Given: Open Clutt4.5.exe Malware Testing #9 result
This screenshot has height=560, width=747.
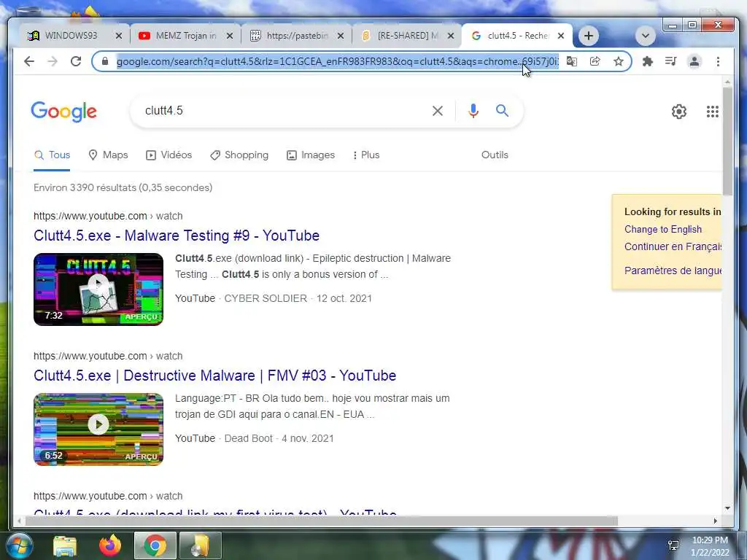Looking at the screenshot, I should click(177, 236).
